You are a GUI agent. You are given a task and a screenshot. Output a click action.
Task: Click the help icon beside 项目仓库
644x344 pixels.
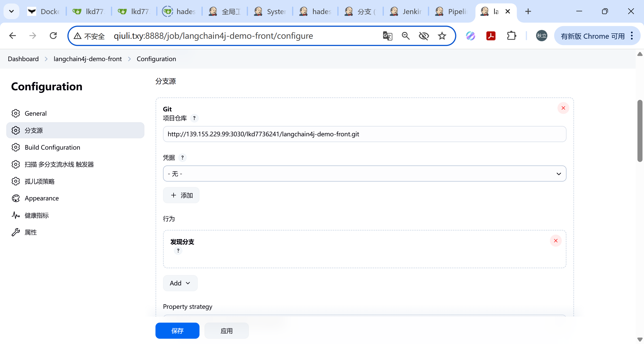click(x=194, y=118)
